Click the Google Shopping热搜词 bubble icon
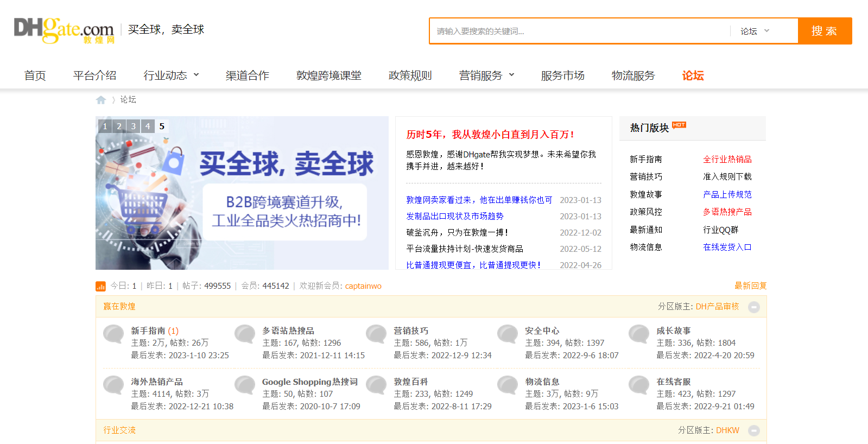The image size is (868, 444). (245, 385)
